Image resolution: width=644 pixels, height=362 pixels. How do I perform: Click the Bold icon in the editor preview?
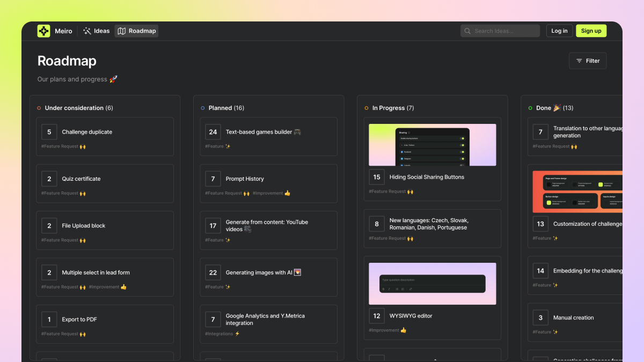(383, 289)
